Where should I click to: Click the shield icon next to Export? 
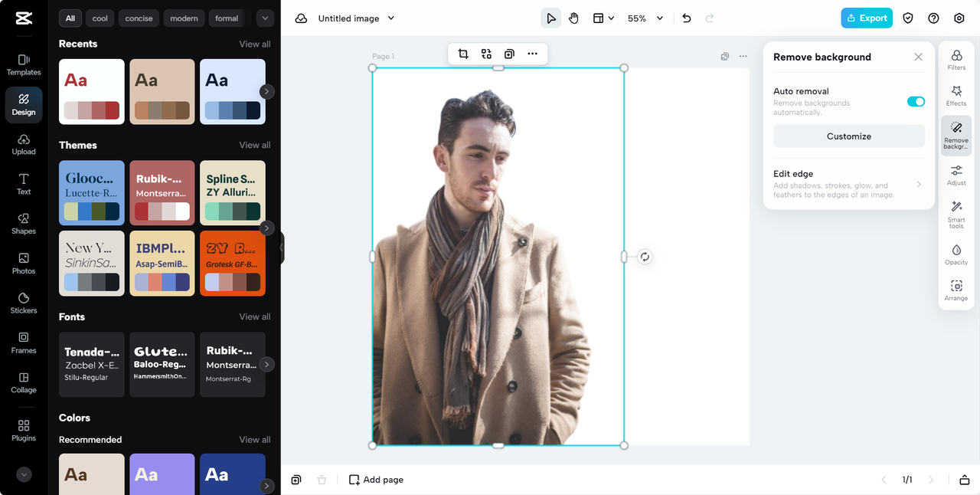point(908,18)
